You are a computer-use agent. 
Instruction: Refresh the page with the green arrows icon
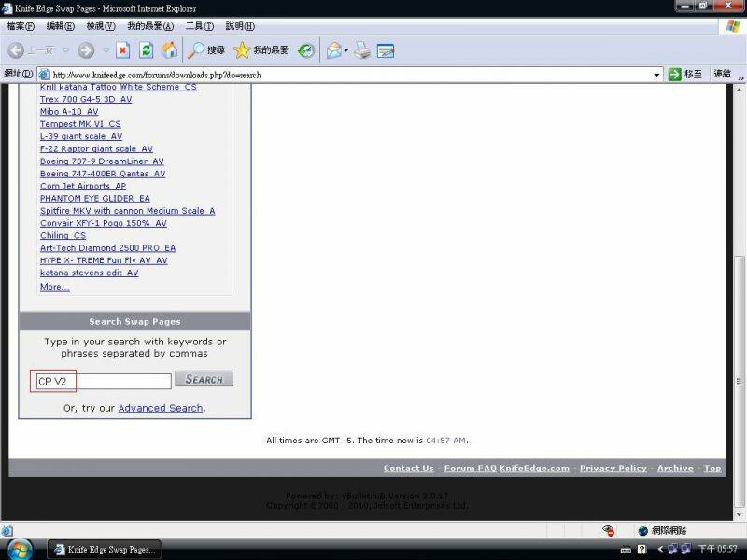[147, 50]
